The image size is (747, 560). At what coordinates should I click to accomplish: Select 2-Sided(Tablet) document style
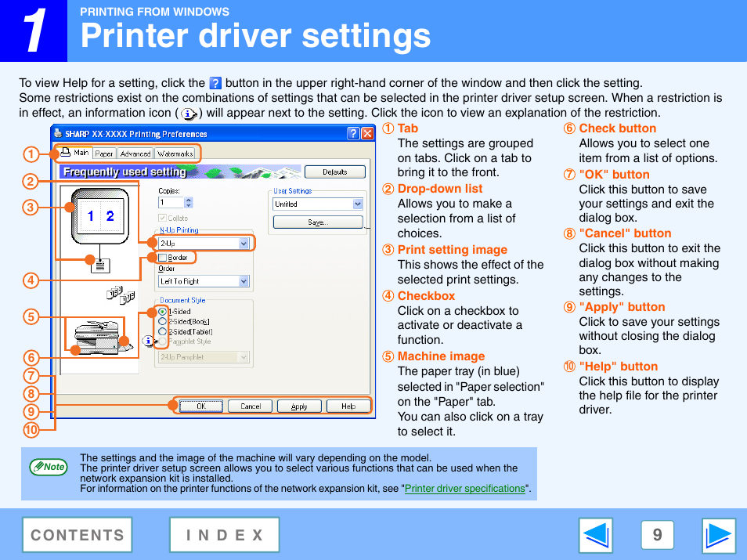click(x=162, y=332)
